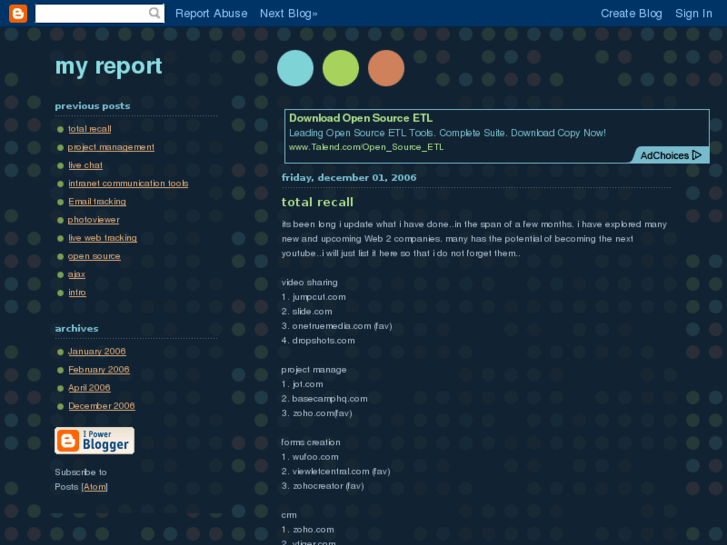Click the '2. viewletcentral.com (fav)' entry
727x545 pixels.
336,471
